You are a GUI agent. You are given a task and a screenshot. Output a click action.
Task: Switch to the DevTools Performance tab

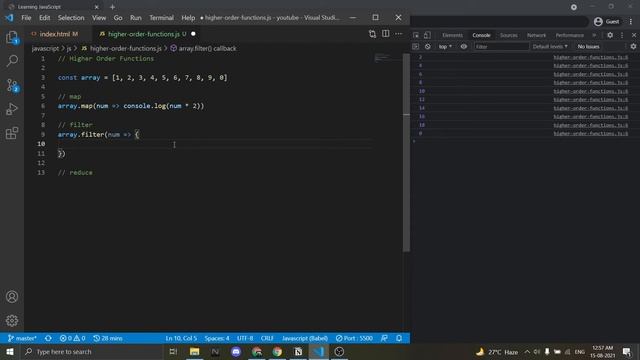569,35
